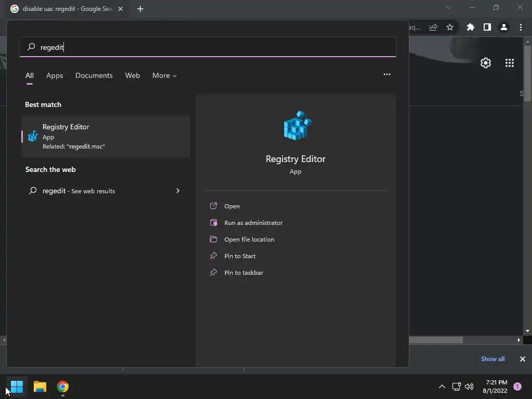The image size is (532, 399).
Task: Toggle Chrome side panel icon
Action: click(487, 27)
